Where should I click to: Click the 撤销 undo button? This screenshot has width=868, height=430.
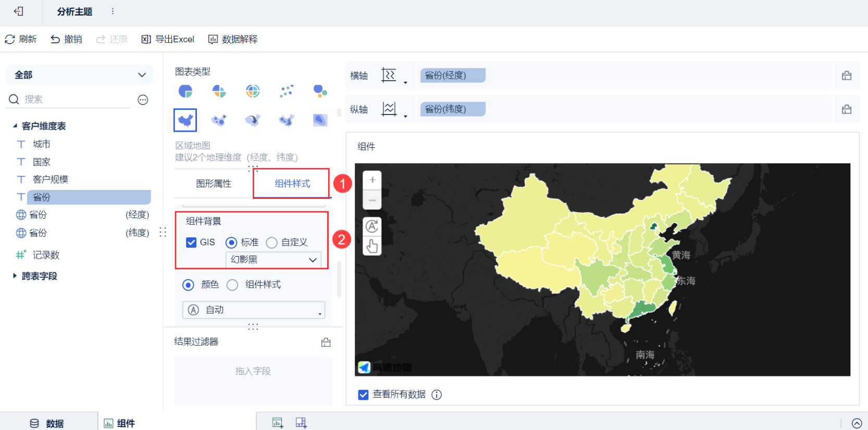click(x=66, y=39)
